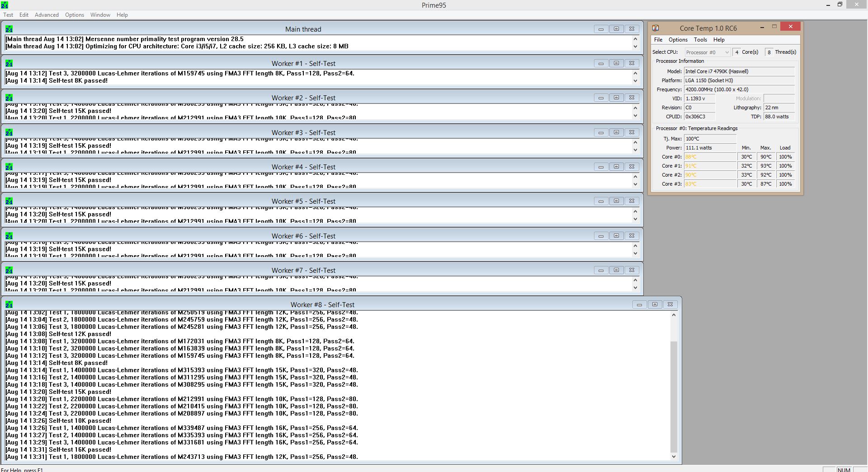Click the Worker #8 window icon
The width and height of the screenshot is (868, 472).
[x=9, y=304]
